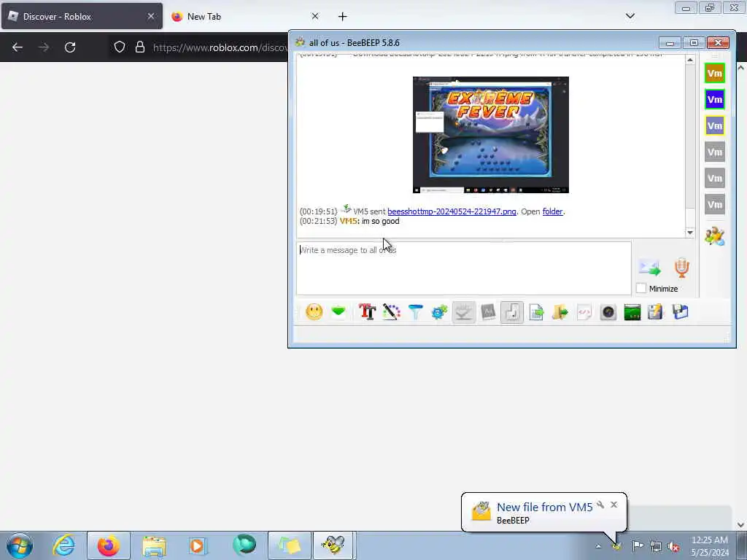Click the chat scroll down arrow
The image size is (747, 560).
click(x=690, y=233)
